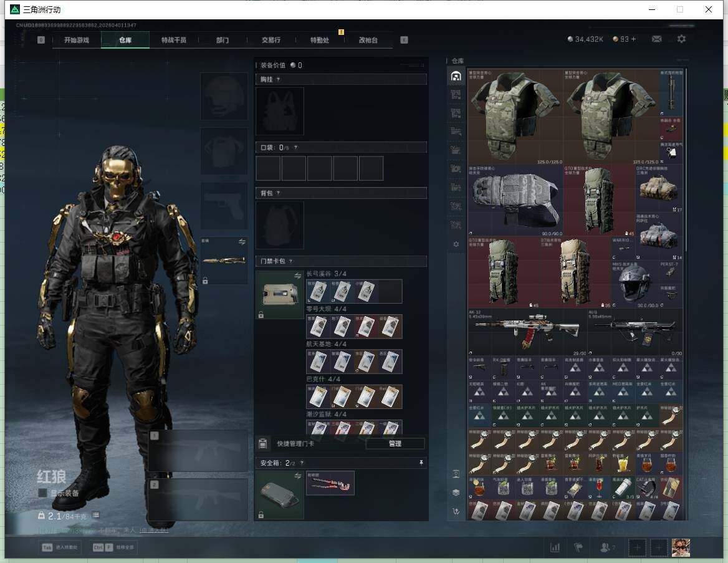Open game settings gear in top bar

pyautogui.click(x=681, y=39)
